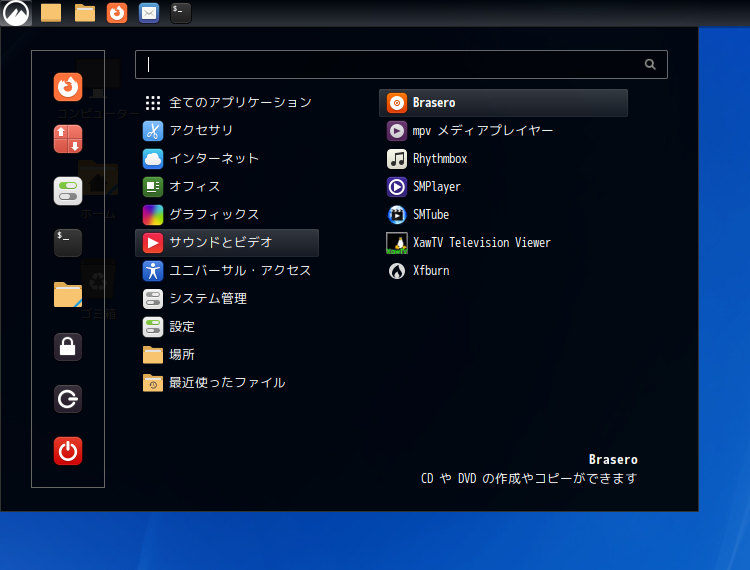The image size is (750, 570).
Task: Click the search magnifier icon
Action: tap(650, 65)
